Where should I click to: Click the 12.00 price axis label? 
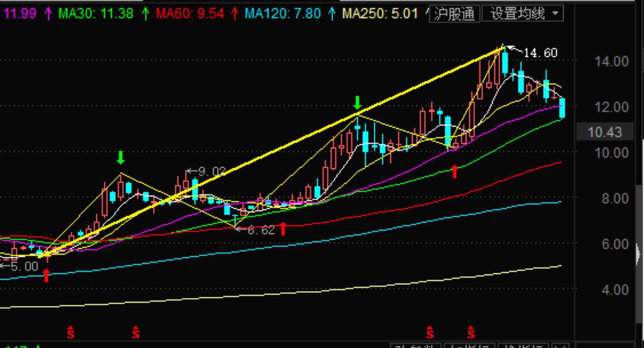[611, 107]
